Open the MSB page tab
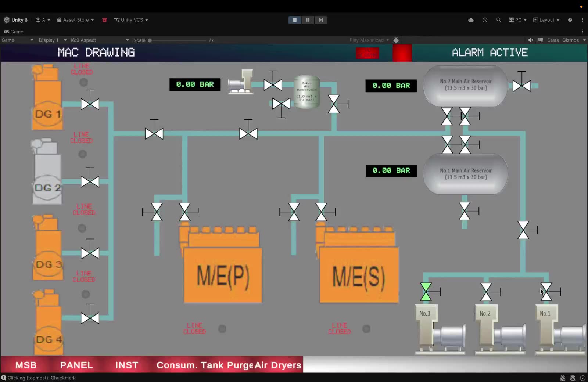The image size is (588, 382). click(26, 365)
